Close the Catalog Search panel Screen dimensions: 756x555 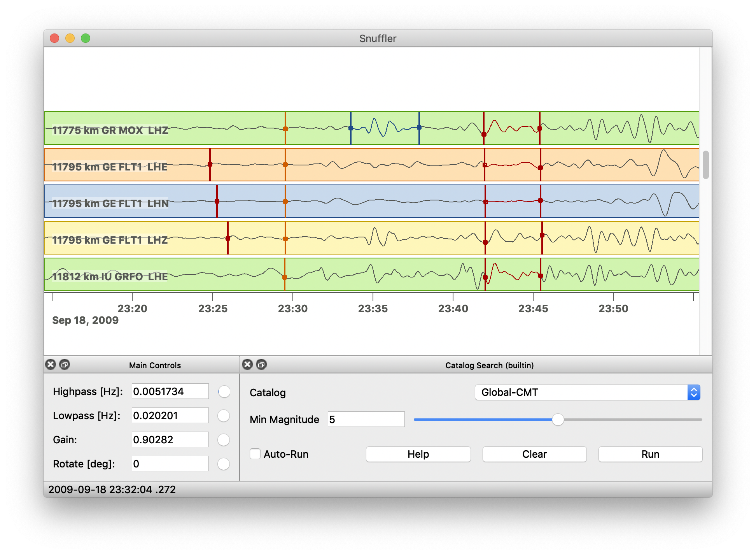[x=247, y=364]
